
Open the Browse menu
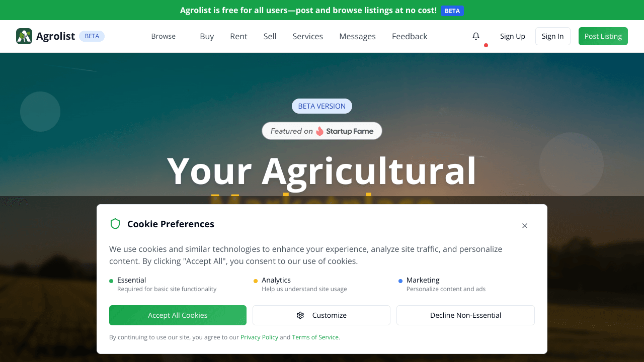pyautogui.click(x=164, y=36)
